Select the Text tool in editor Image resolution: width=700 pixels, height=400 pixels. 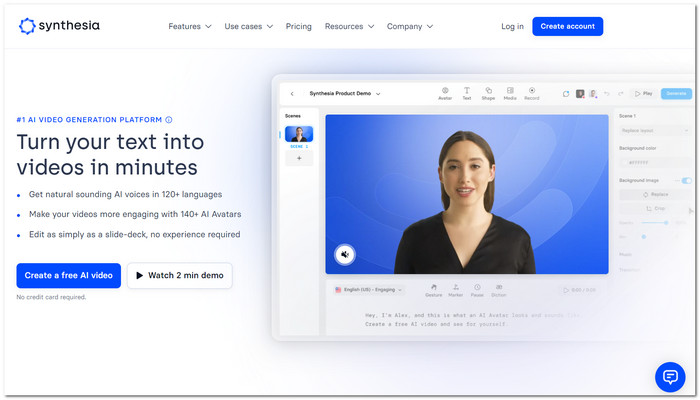tap(467, 94)
